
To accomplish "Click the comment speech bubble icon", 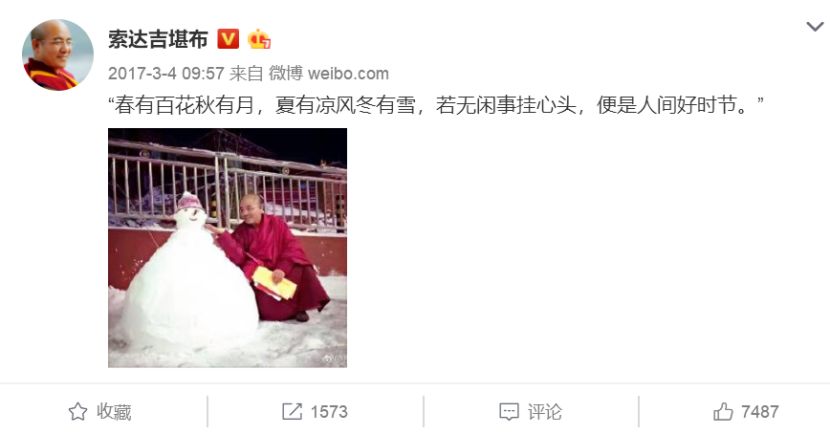I will pyautogui.click(x=509, y=411).
